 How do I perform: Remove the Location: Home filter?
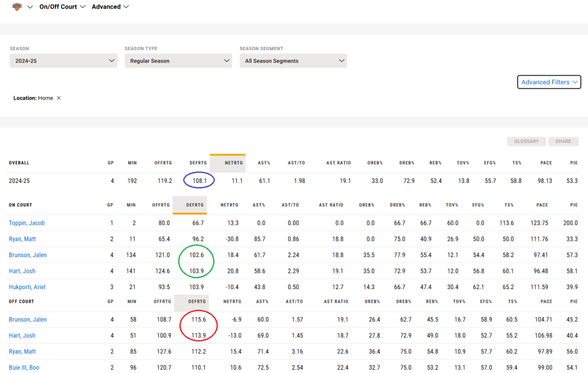tap(58, 98)
